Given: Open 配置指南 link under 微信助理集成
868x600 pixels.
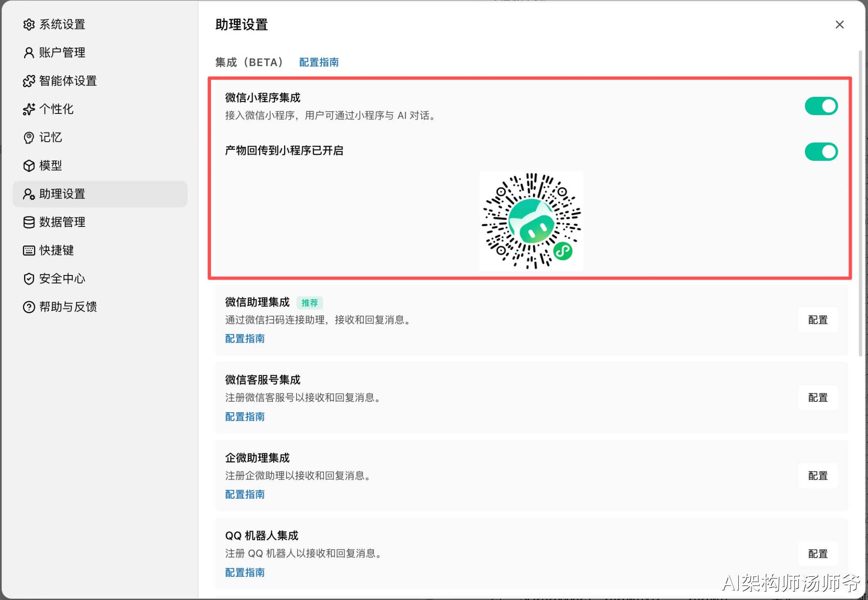Looking at the screenshot, I should pyautogui.click(x=245, y=339).
